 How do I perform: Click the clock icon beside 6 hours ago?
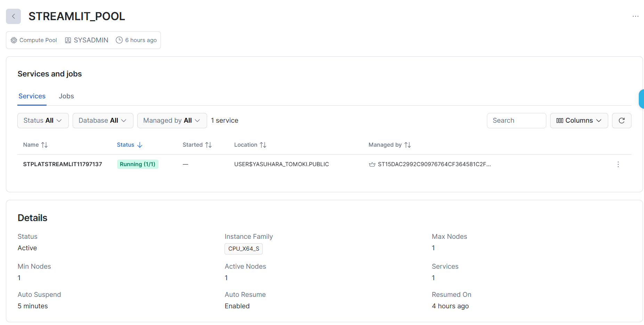pos(119,40)
